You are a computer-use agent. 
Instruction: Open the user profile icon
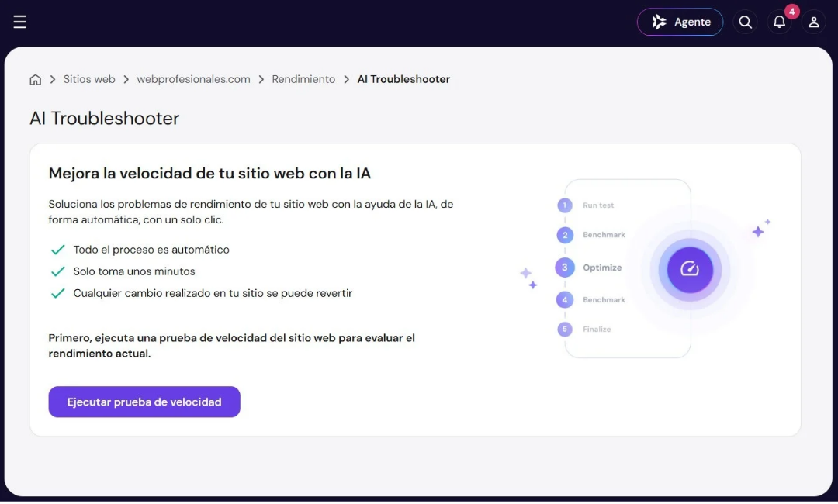click(813, 22)
